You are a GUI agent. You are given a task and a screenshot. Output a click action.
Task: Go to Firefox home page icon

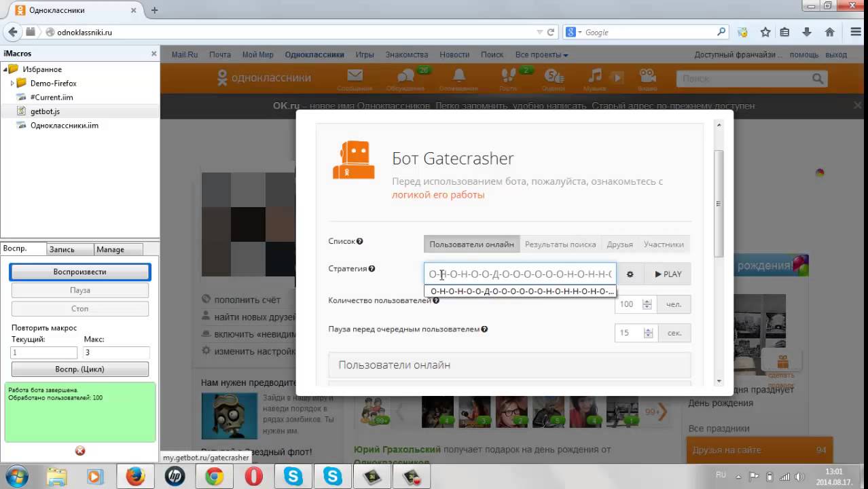click(x=829, y=32)
